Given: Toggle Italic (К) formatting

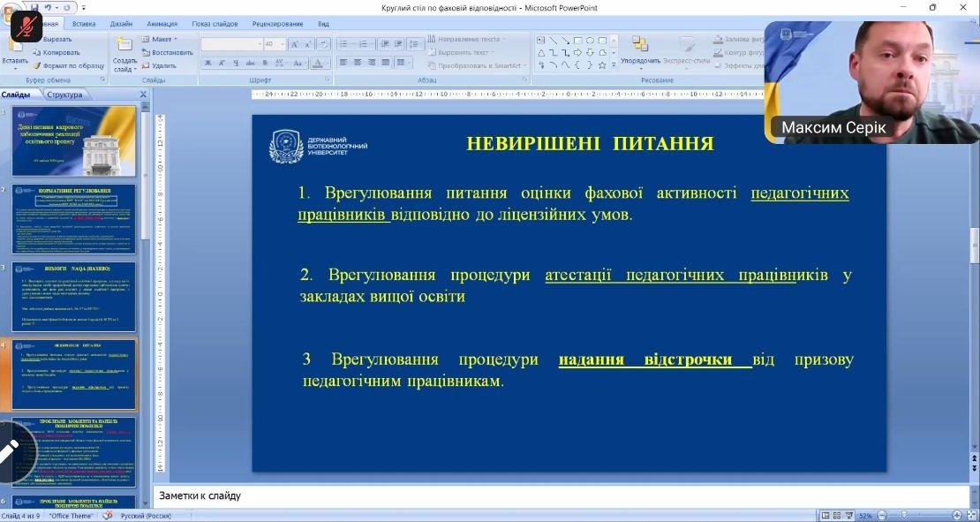Looking at the screenshot, I should point(222,64).
